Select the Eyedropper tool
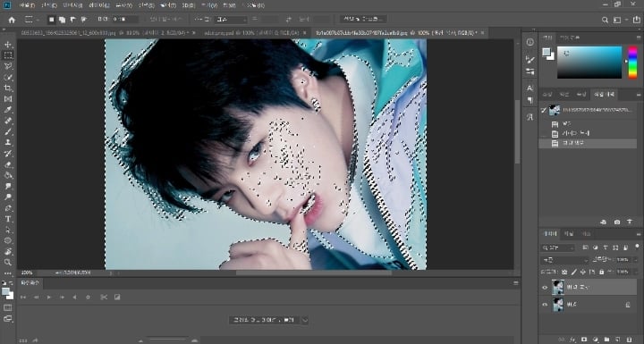The width and height of the screenshot is (644, 344). [x=8, y=110]
